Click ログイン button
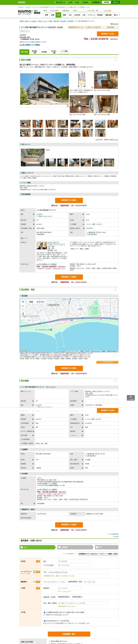The height and width of the screenshot is (644, 138). coord(115,2)
